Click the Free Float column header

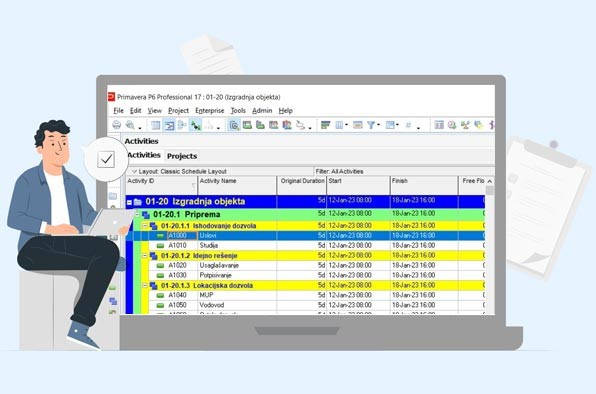472,185
